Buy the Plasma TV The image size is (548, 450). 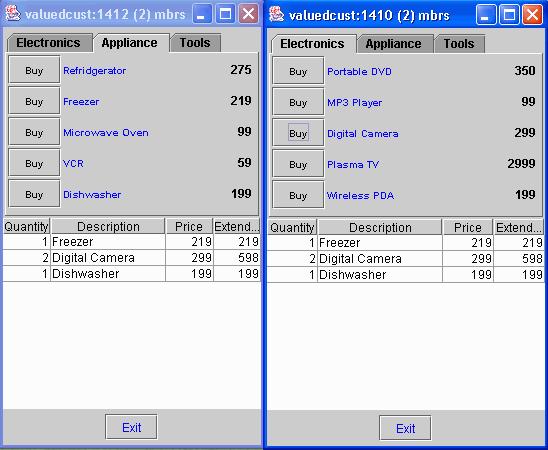point(298,164)
